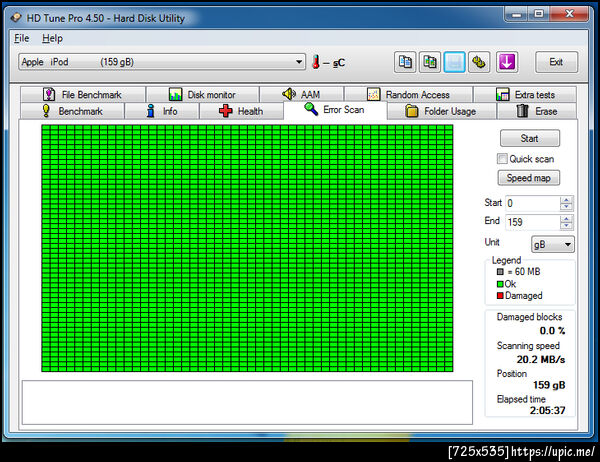Viewport: 600px width, 462px height.
Task: Close the HD Tune Pro window
Action: [x=569, y=15]
